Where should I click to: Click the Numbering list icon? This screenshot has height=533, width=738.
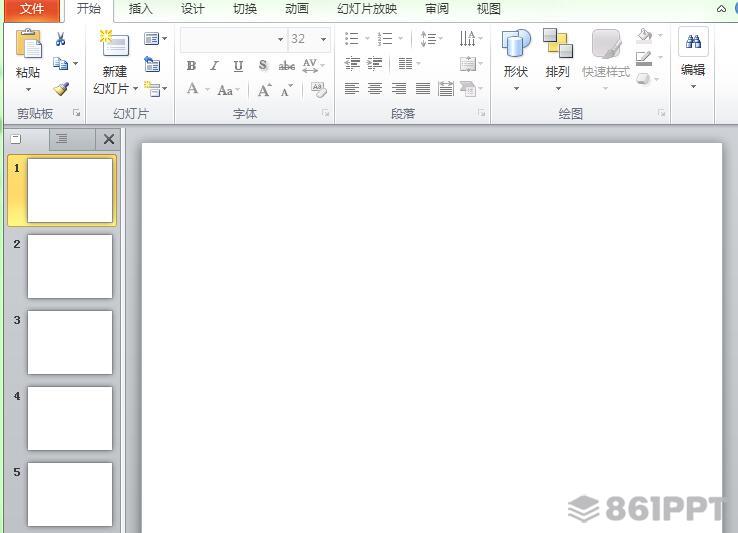pos(385,39)
